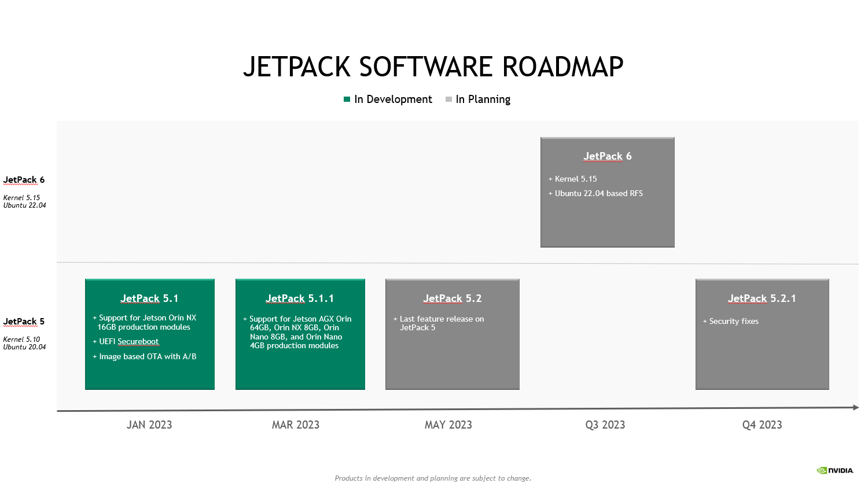This screenshot has height=487, width=868.
Task: Click the UEFI Secureboot underlined text
Action: point(138,341)
